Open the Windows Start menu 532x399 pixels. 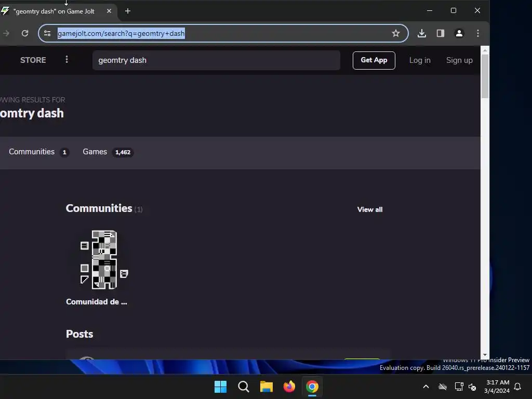220,387
